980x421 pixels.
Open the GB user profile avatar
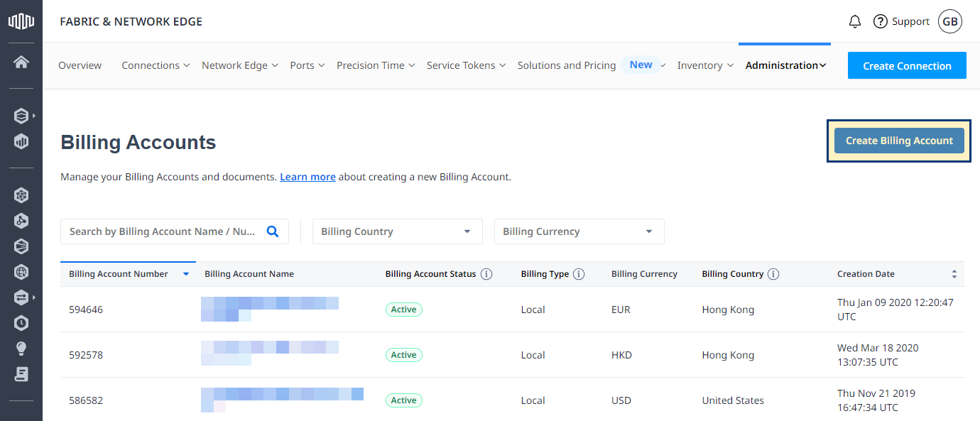click(x=950, y=21)
